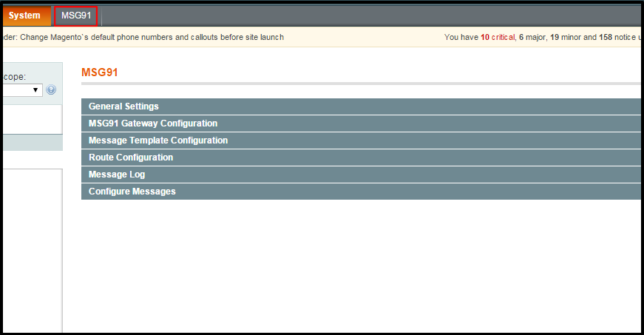Open the configuration scope dropdown
This screenshot has height=335, width=644.
23,90
